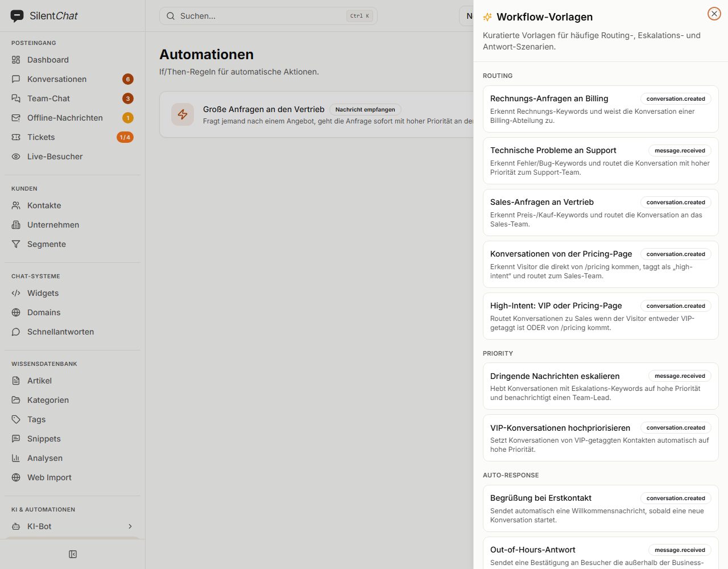728x569 pixels.
Task: Click the SilentChat logo icon
Action: tap(17, 16)
